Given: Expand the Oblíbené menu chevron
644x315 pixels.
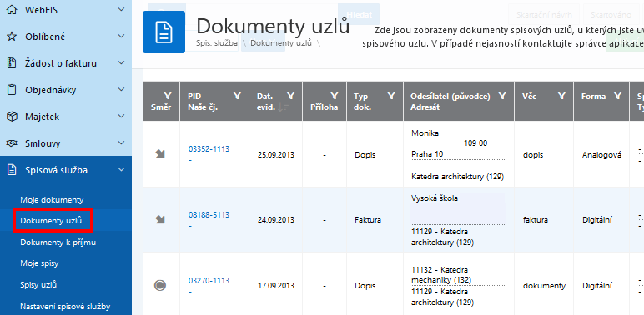Looking at the screenshot, I should pos(121,37).
